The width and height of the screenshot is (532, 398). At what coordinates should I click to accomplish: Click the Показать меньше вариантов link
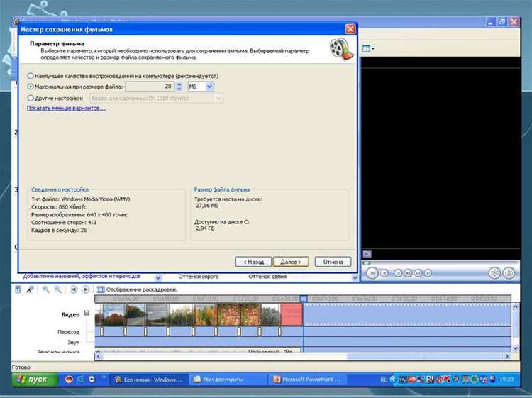[66, 109]
